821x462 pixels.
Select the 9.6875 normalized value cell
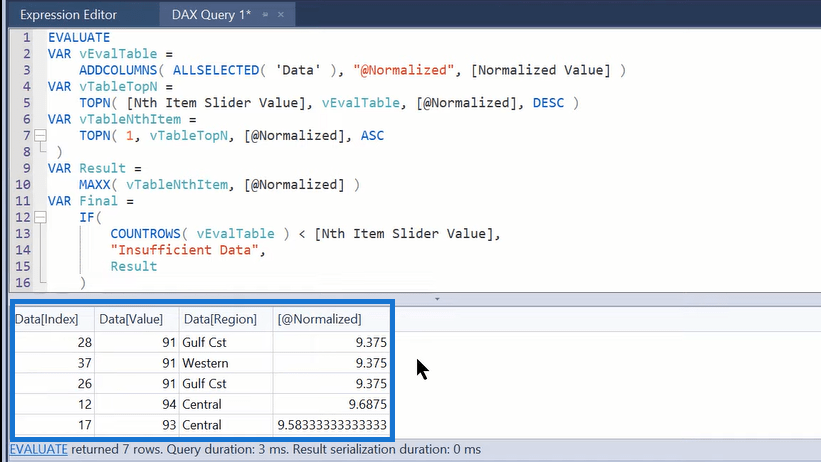[x=331, y=404]
